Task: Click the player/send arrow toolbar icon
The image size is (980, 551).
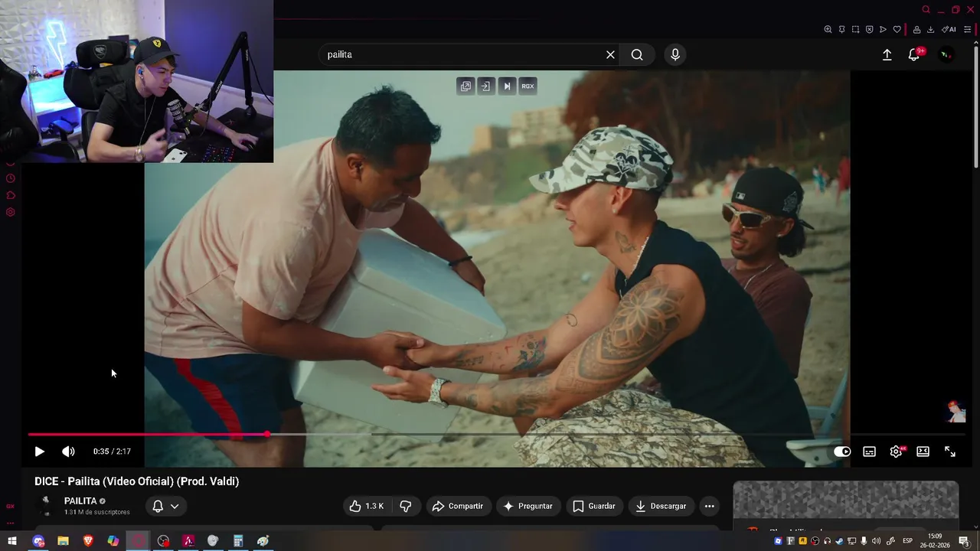Action: click(883, 30)
